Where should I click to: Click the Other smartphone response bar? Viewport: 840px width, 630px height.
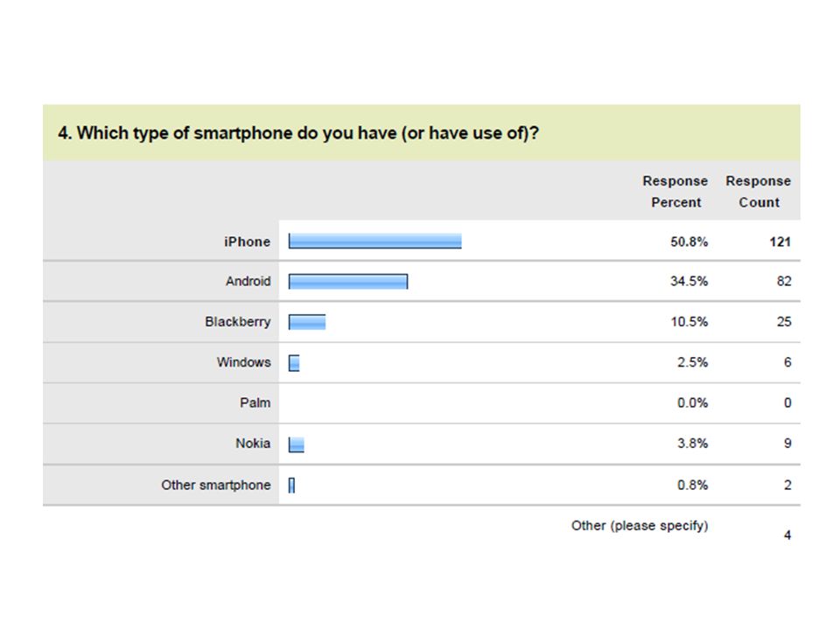(x=291, y=486)
